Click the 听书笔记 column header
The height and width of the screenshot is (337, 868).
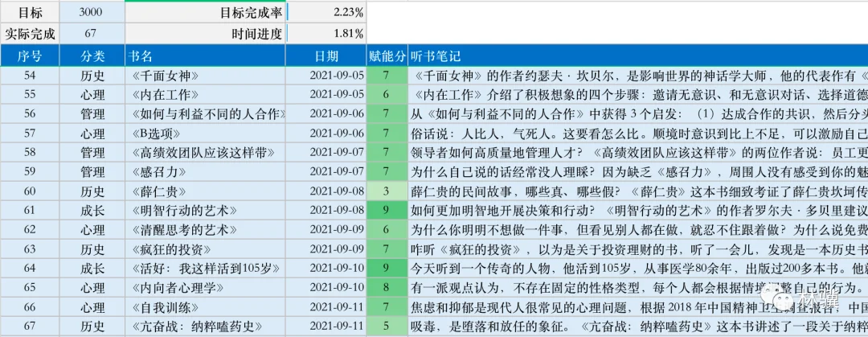pos(637,56)
